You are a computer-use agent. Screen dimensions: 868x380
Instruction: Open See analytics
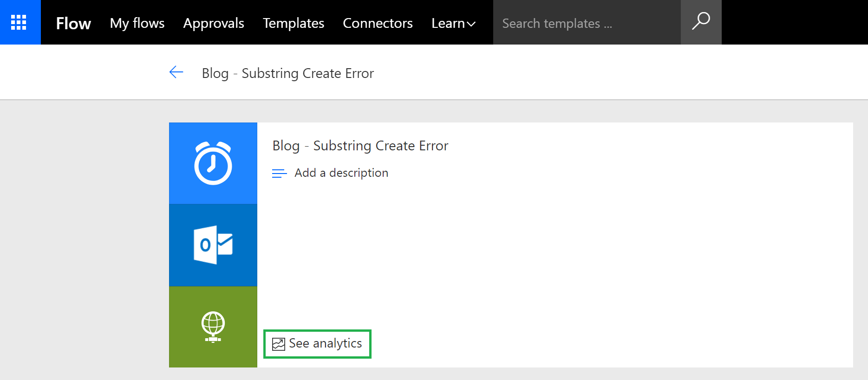click(317, 344)
